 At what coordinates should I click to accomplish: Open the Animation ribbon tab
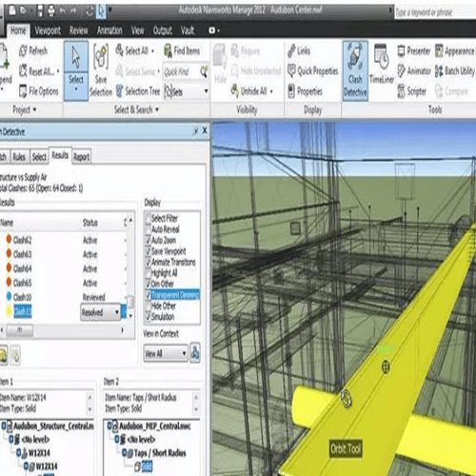[x=109, y=30]
